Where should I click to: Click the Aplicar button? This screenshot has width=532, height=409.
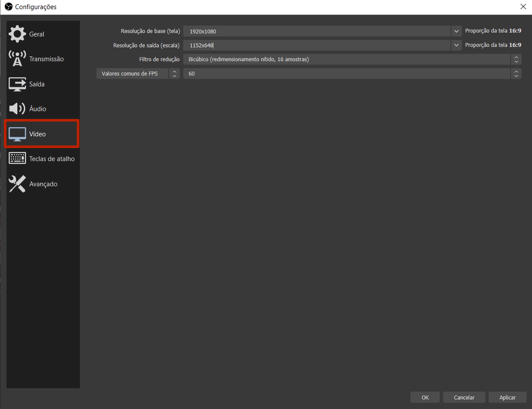507,397
